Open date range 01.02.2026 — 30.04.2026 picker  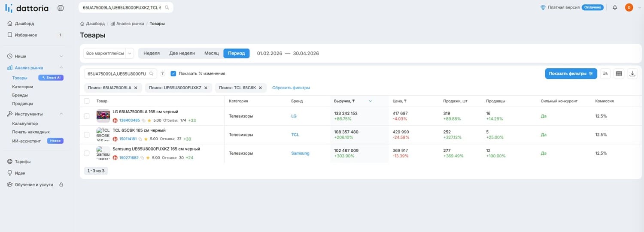(288, 53)
